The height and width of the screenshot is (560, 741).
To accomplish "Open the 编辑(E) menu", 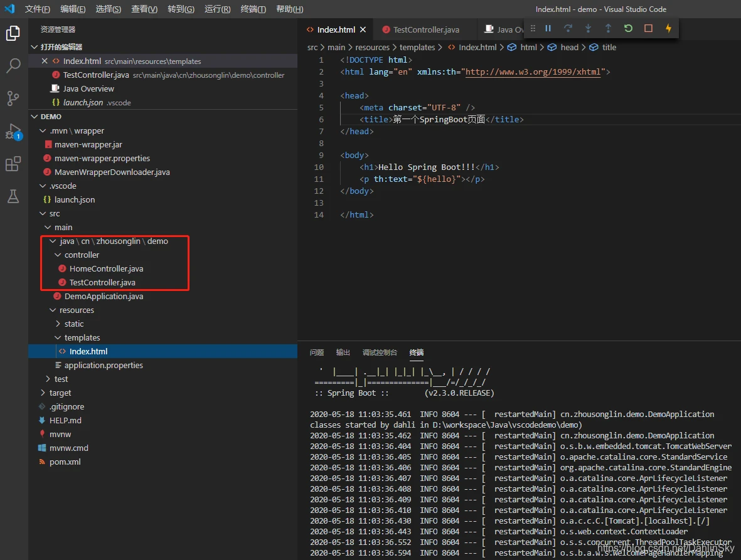I will pyautogui.click(x=73, y=9).
